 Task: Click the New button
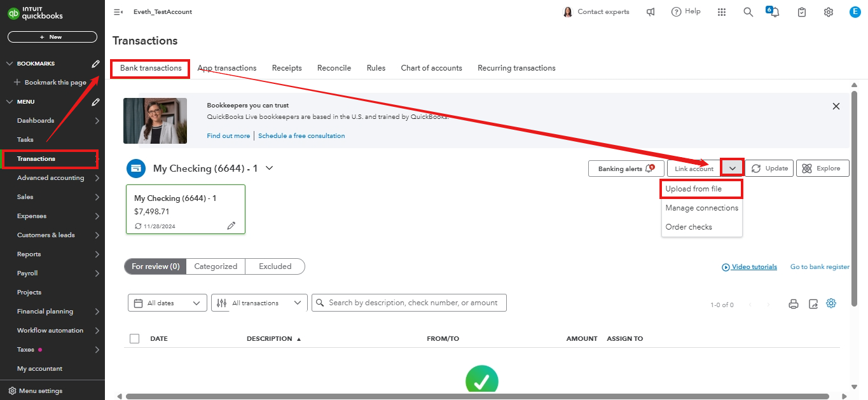tap(52, 37)
